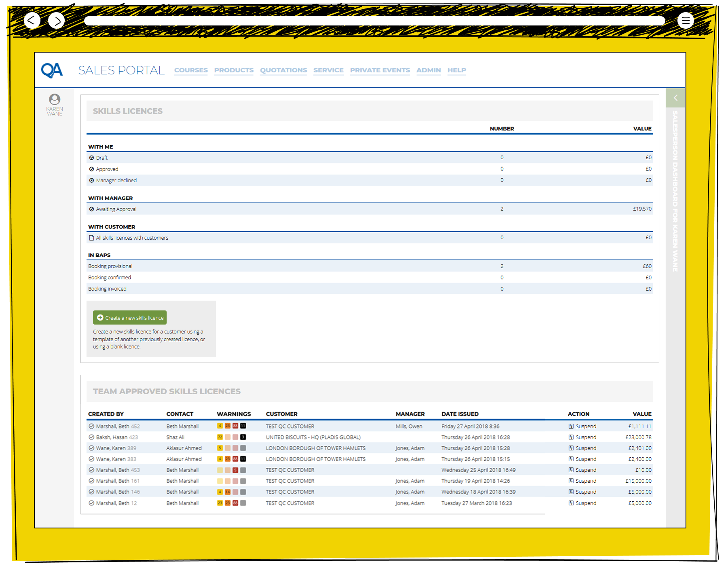The height and width of the screenshot is (566, 728).
Task: Click circle check for Marshall, Beth 452
Action: [91, 426]
